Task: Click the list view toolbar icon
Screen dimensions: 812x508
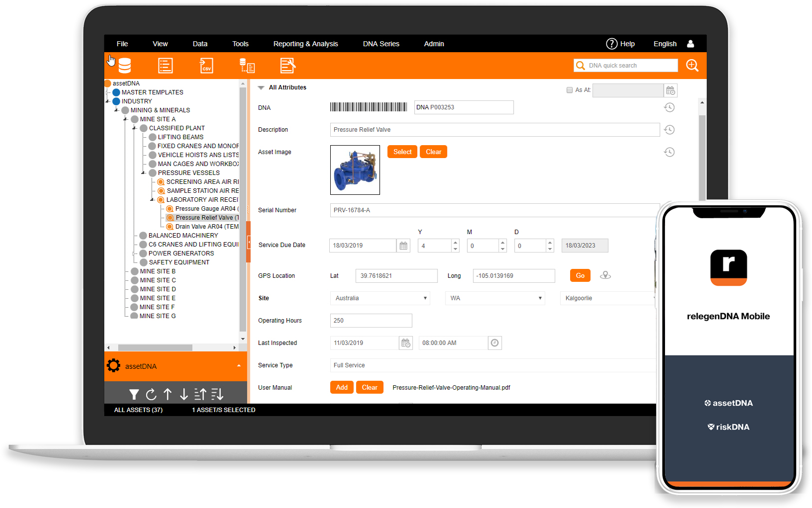Action: coord(165,66)
